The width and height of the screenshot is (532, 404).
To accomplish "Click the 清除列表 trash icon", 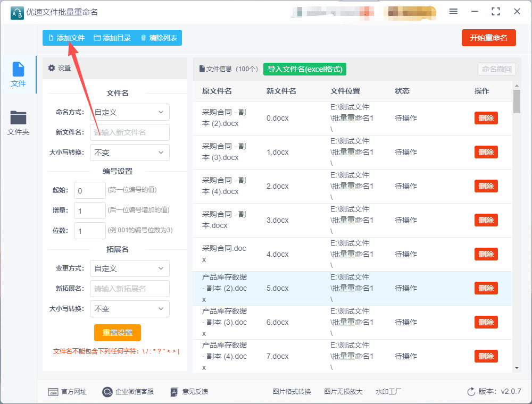I will 144,38.
